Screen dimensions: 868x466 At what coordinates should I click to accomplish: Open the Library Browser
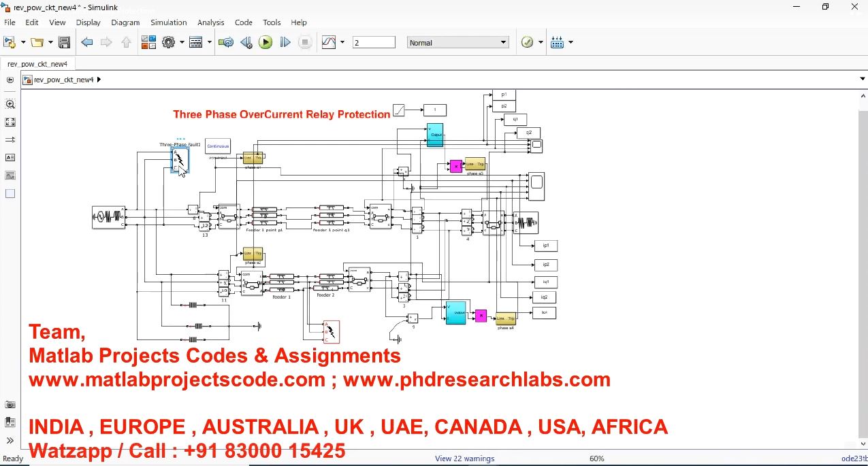[x=148, y=42]
